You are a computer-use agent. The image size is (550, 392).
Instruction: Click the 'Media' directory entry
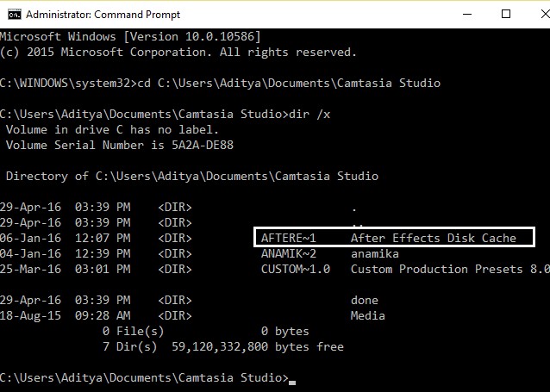click(x=367, y=316)
